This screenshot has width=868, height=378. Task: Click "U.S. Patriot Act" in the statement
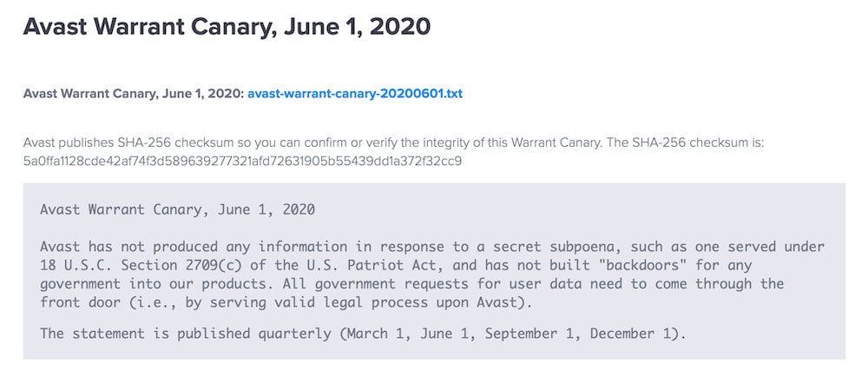[328, 265]
